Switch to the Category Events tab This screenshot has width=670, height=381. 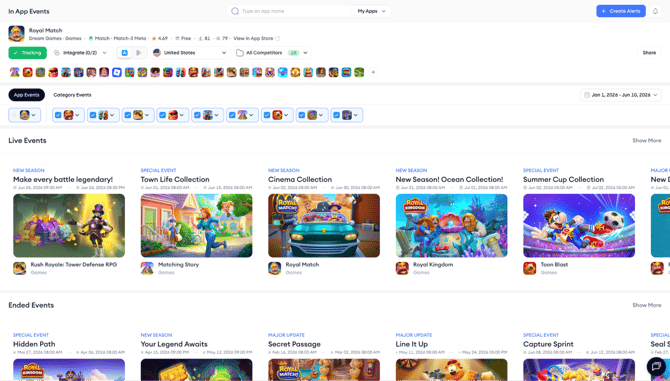tap(72, 95)
